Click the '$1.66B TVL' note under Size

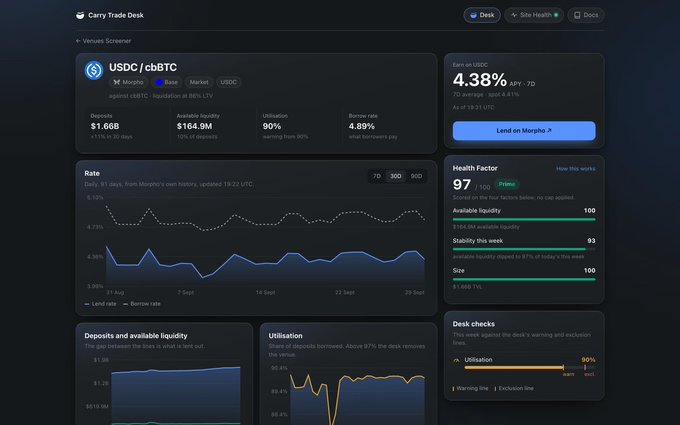click(x=468, y=287)
